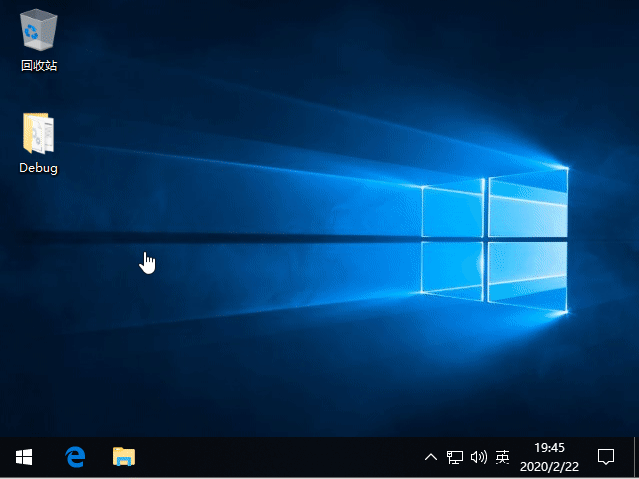Open the Windows Start menu
This screenshot has height=479, width=639.
coord(24,457)
